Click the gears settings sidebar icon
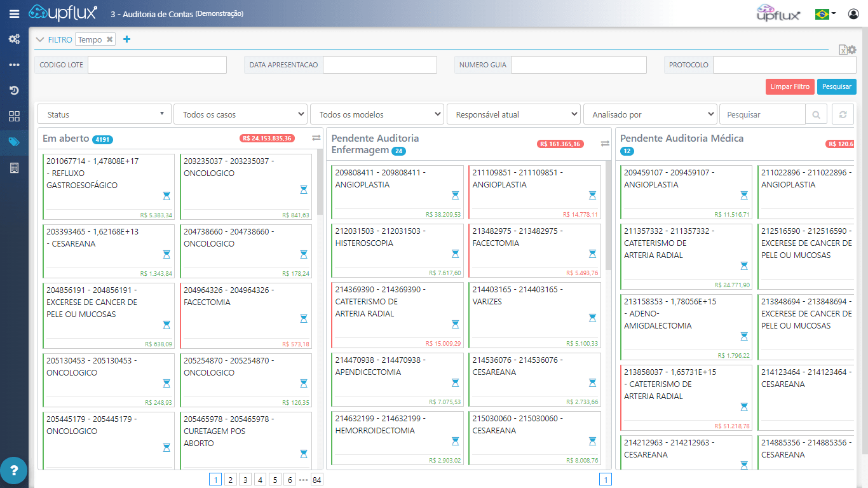Viewport: 868px width, 488px height. (x=14, y=39)
